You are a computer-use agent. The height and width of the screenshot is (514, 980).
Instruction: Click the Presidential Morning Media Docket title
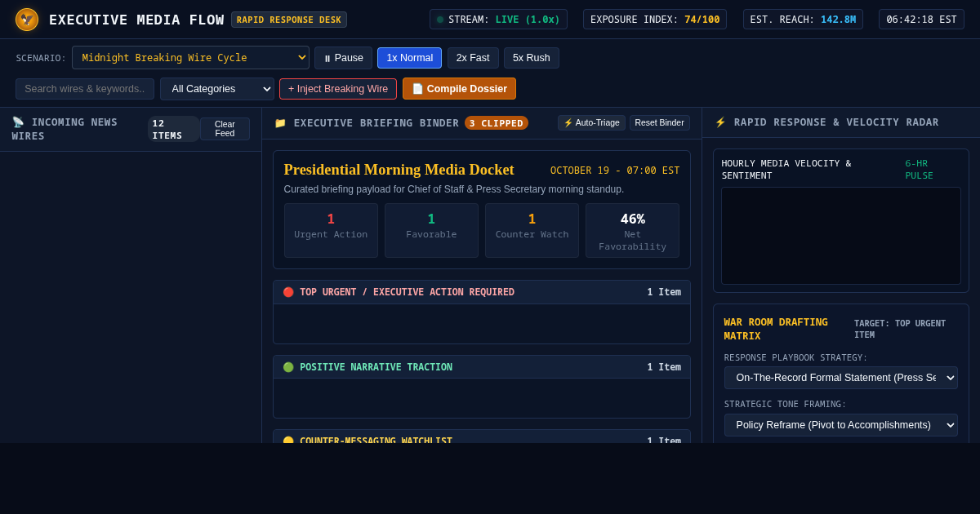point(399,170)
